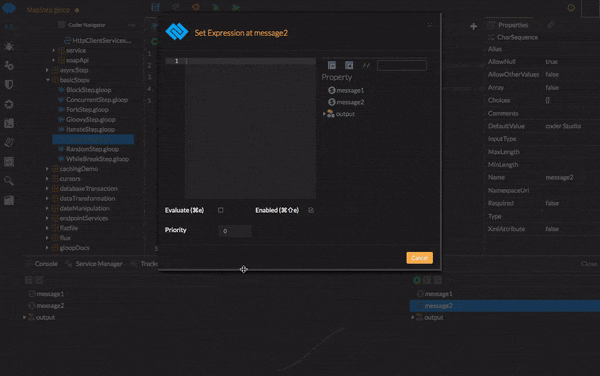Click the Cancel button in dialog
The height and width of the screenshot is (376, 600).
tap(419, 258)
